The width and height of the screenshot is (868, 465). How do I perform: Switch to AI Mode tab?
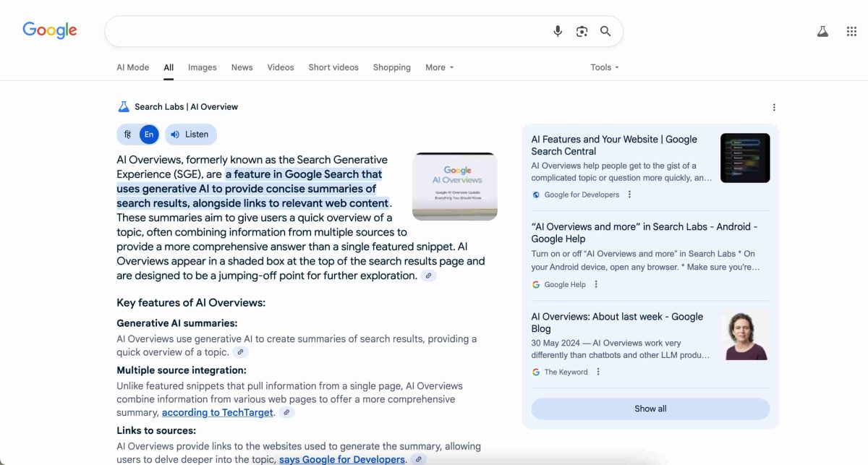[133, 67]
